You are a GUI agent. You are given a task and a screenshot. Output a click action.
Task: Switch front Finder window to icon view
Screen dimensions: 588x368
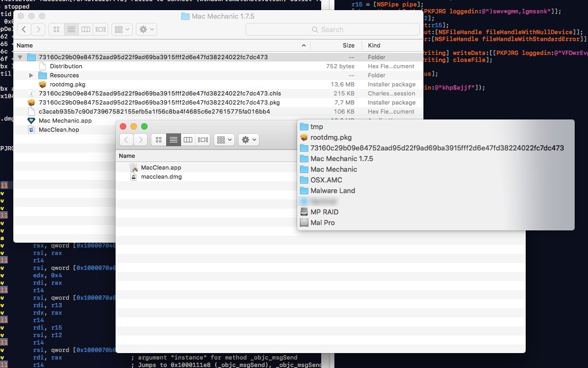pos(159,140)
